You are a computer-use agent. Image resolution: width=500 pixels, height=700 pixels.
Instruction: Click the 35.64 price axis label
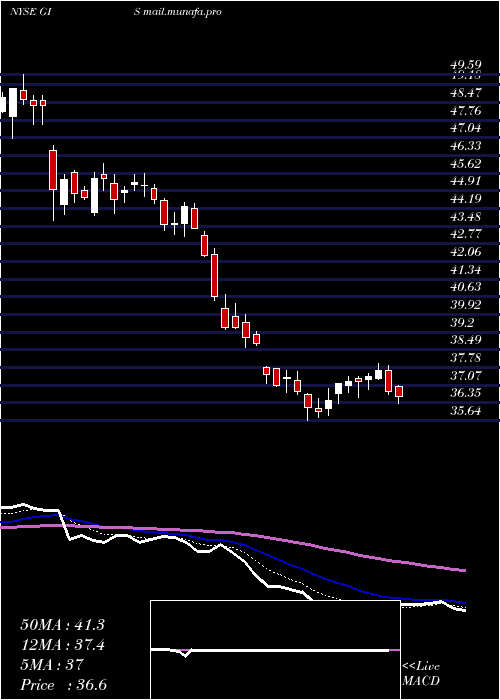click(465, 411)
